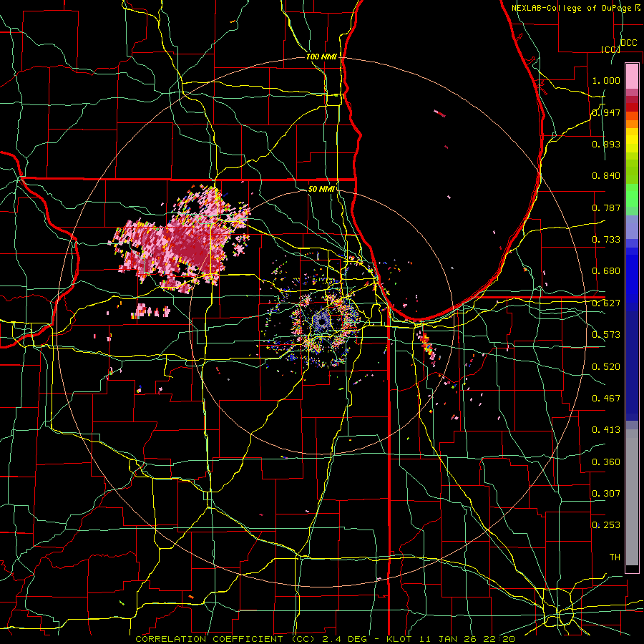Viewport: 644px width, 644px height.
Task: Select the 0.840 legend value
Action: 606,176
